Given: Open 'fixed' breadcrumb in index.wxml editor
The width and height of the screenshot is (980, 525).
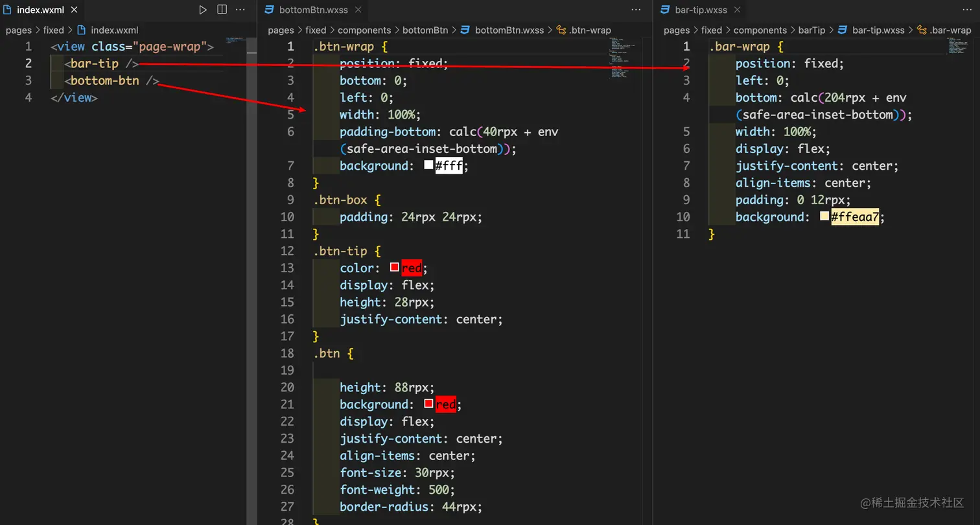Looking at the screenshot, I should pyautogui.click(x=54, y=30).
